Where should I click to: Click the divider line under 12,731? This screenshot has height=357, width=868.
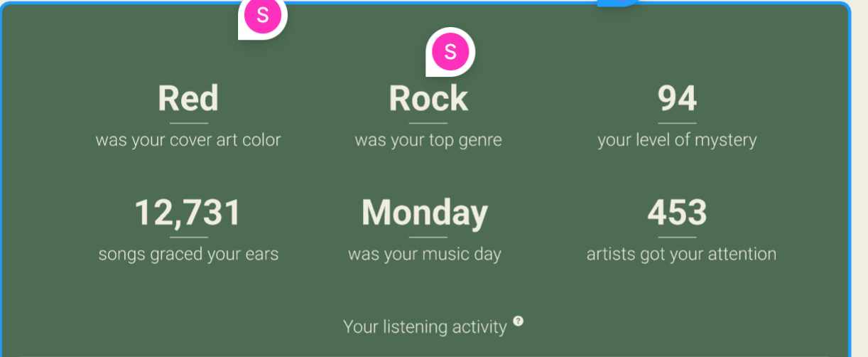(189, 238)
